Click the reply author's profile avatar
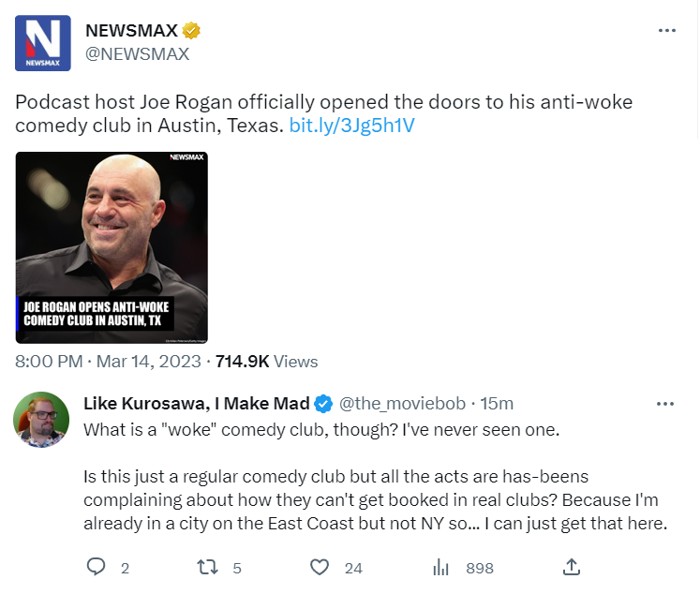This screenshot has height=594, width=700. tap(42, 419)
